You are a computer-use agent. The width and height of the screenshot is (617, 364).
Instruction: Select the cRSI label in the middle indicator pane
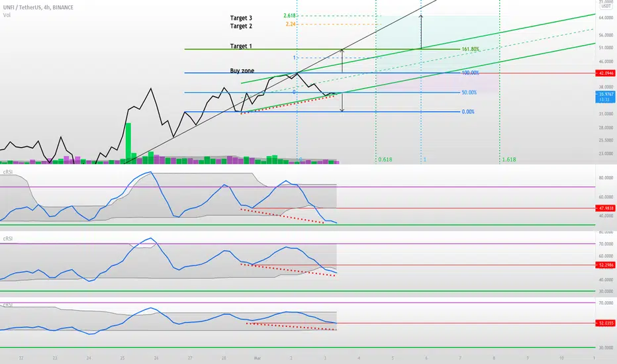(x=7, y=238)
